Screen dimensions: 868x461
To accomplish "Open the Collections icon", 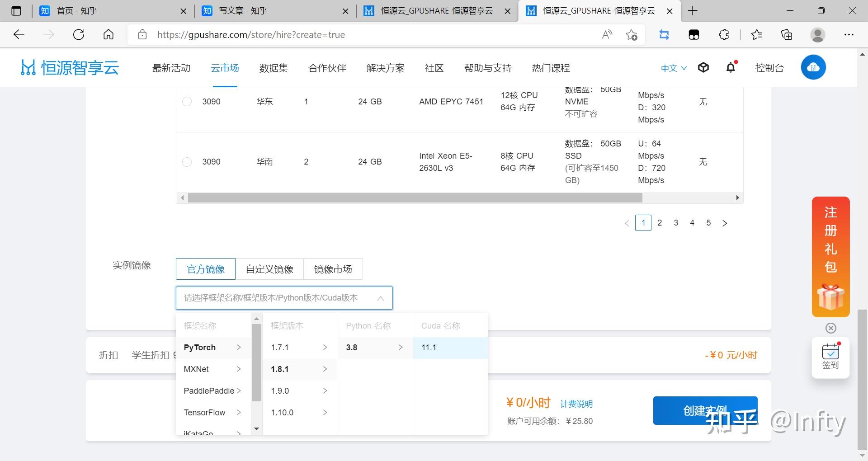I will click(x=787, y=35).
